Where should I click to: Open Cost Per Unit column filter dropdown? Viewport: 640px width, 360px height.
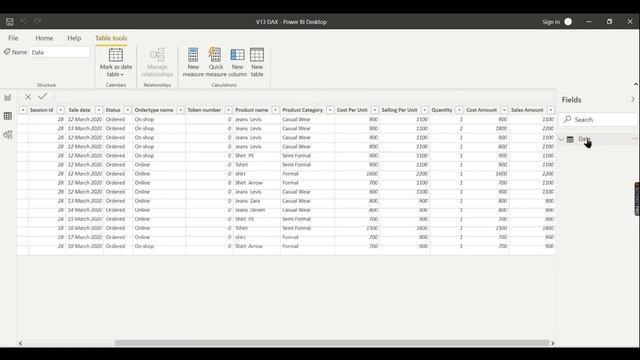pos(375,110)
